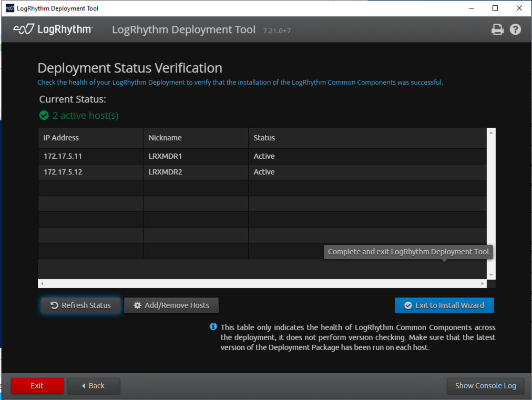Select the row for host LRXMDR1
The height and width of the screenshot is (400, 532).
click(x=165, y=156)
